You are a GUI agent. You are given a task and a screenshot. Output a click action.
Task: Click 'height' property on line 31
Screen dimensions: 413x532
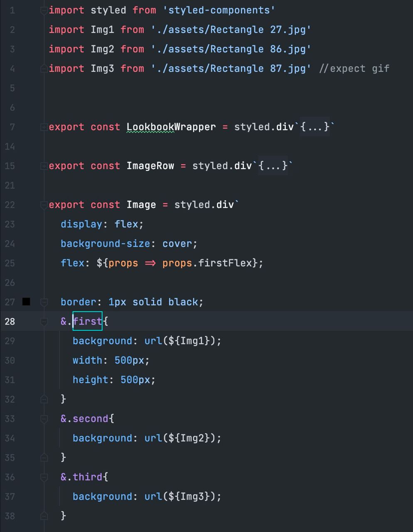coord(91,380)
